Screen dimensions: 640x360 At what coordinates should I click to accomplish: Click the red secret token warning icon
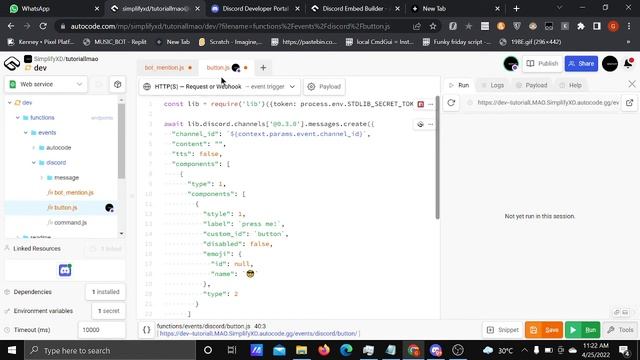[x=421, y=104]
